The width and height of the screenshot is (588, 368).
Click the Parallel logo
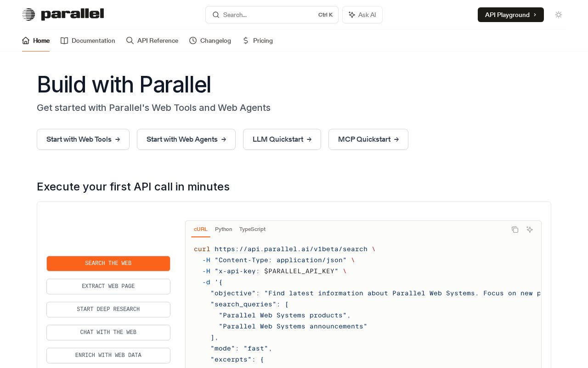63,14
